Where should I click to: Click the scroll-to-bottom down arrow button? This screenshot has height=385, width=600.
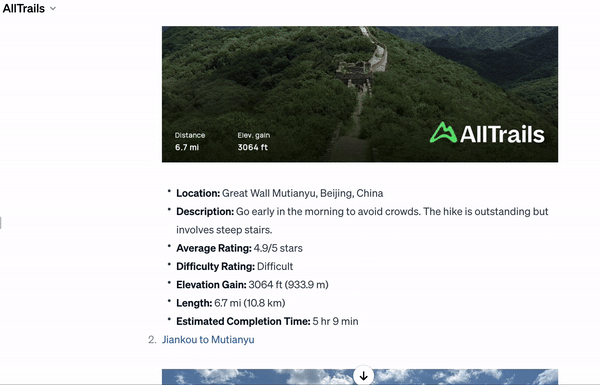tap(364, 376)
